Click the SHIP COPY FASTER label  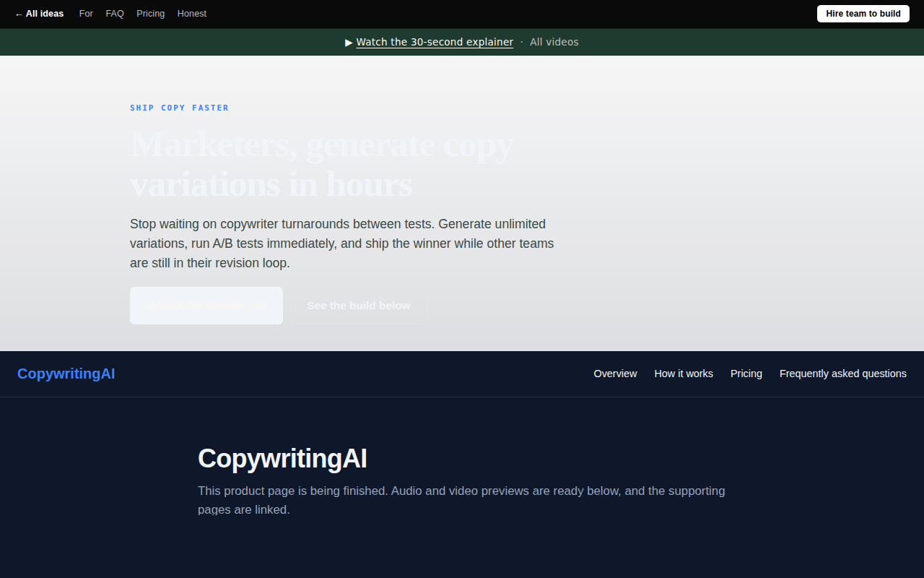click(179, 108)
